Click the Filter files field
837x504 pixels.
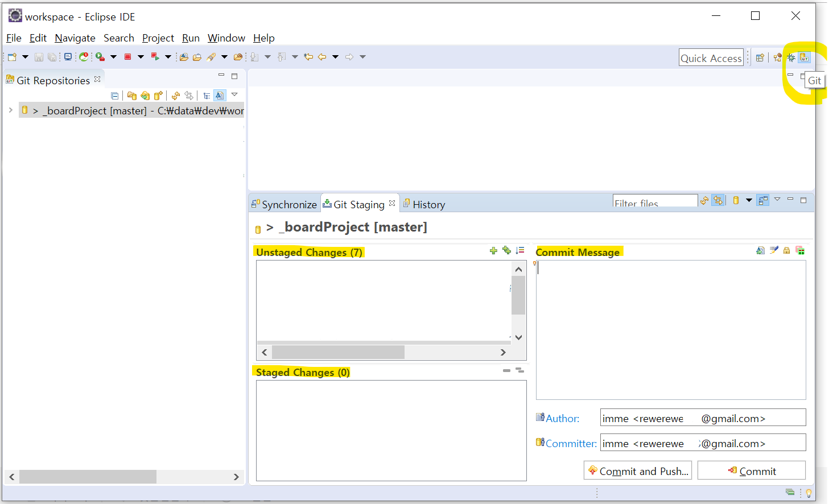point(655,201)
